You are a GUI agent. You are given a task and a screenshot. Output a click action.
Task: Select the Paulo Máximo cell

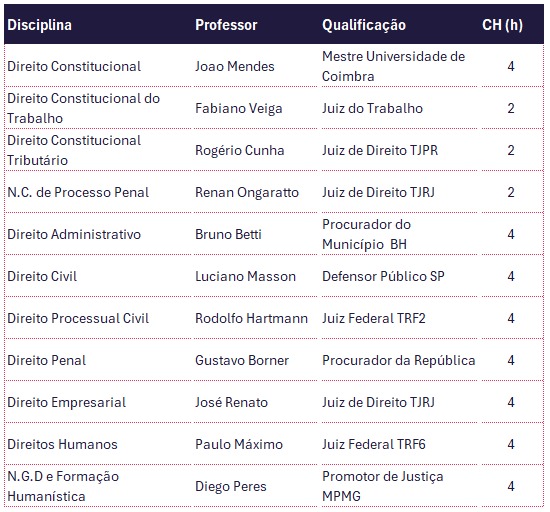click(255, 444)
